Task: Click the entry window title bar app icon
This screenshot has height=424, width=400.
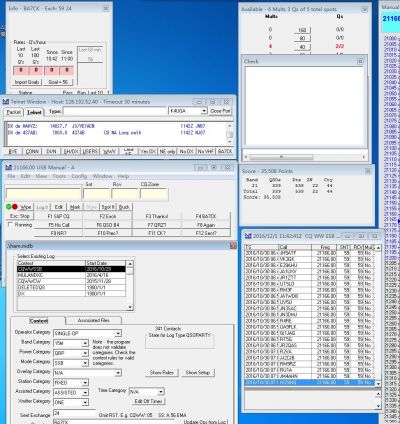Action: [8, 167]
